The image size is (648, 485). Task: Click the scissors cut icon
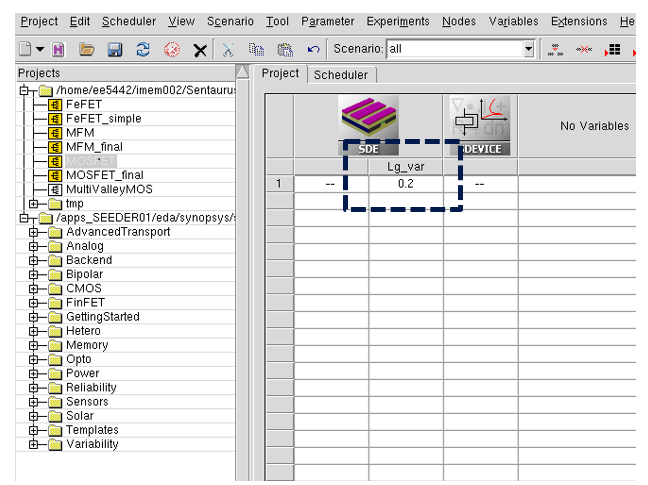(x=228, y=49)
